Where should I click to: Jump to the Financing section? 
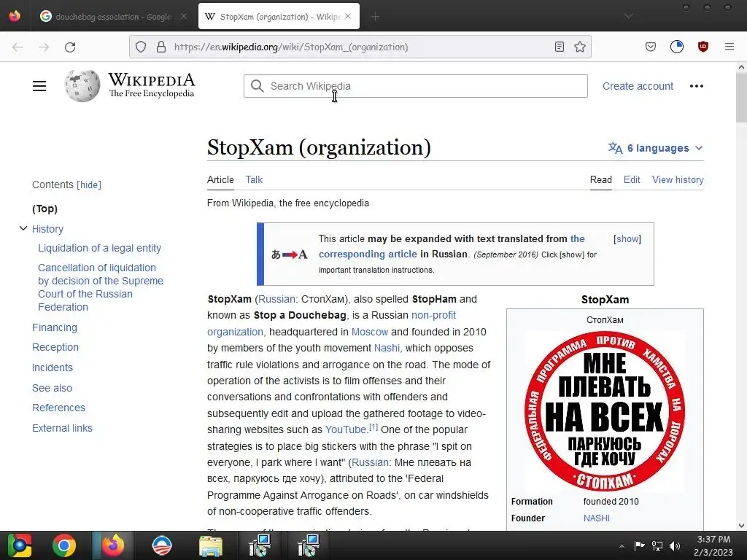(54, 327)
